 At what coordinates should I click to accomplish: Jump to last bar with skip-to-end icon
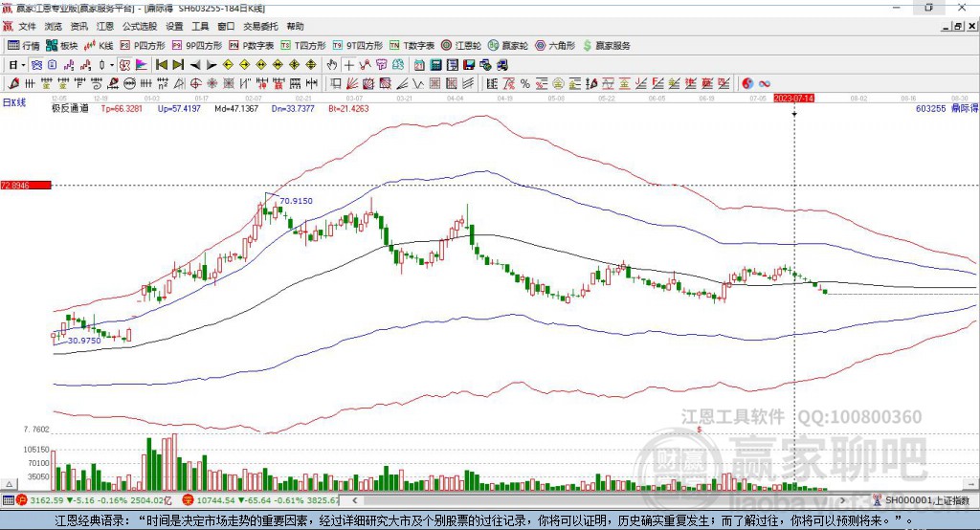click(178, 65)
